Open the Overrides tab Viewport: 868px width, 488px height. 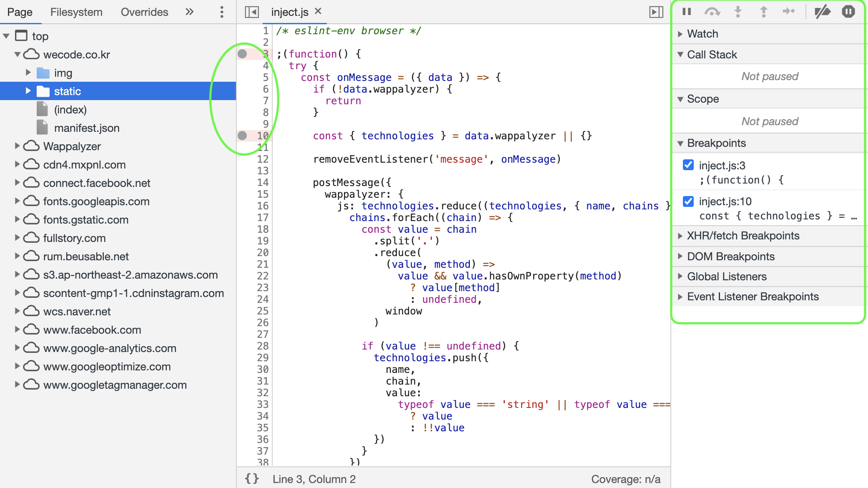coord(144,12)
